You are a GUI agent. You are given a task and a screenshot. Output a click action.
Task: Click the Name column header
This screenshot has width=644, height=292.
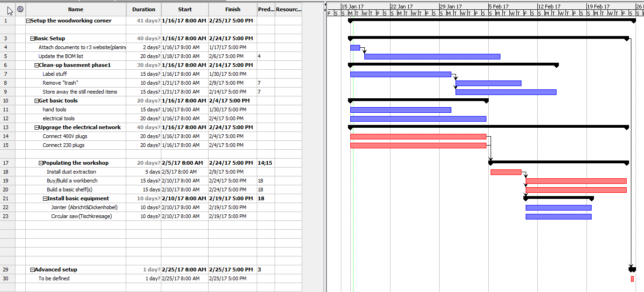(75, 9)
